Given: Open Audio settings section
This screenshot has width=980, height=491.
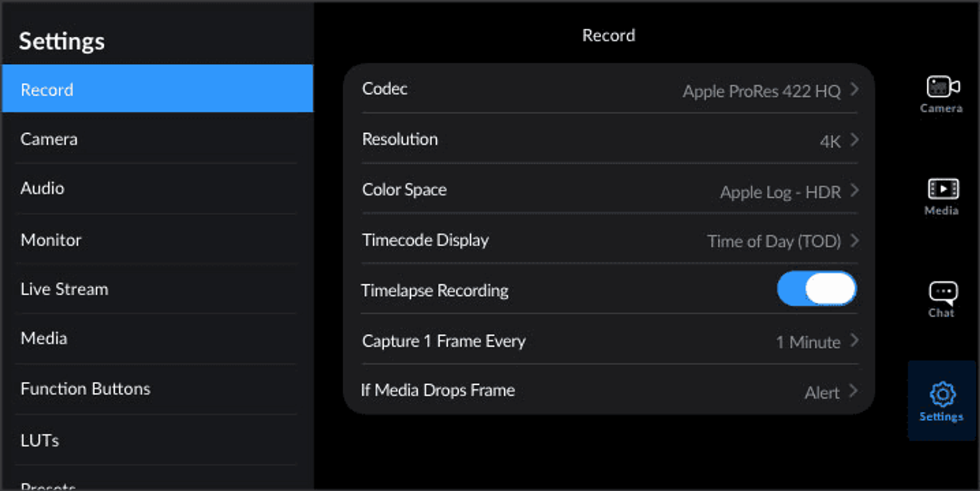Looking at the screenshot, I should point(157,188).
